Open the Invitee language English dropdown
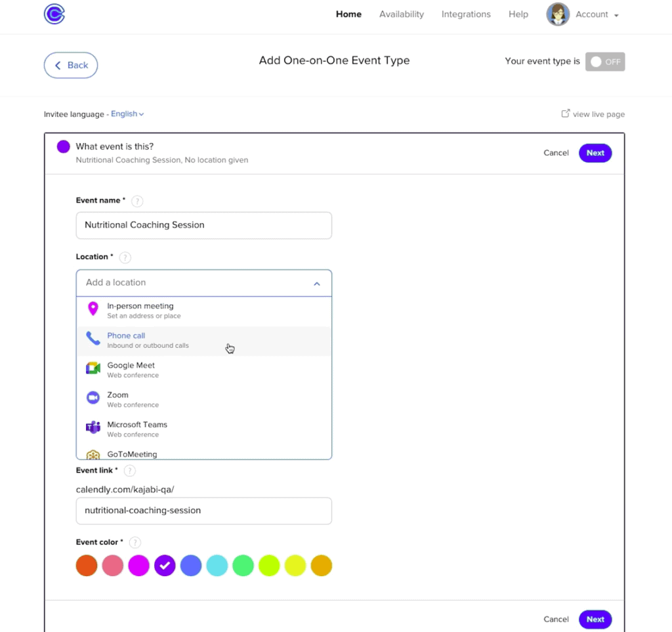Image resolution: width=672 pixels, height=632 pixels. [x=127, y=114]
